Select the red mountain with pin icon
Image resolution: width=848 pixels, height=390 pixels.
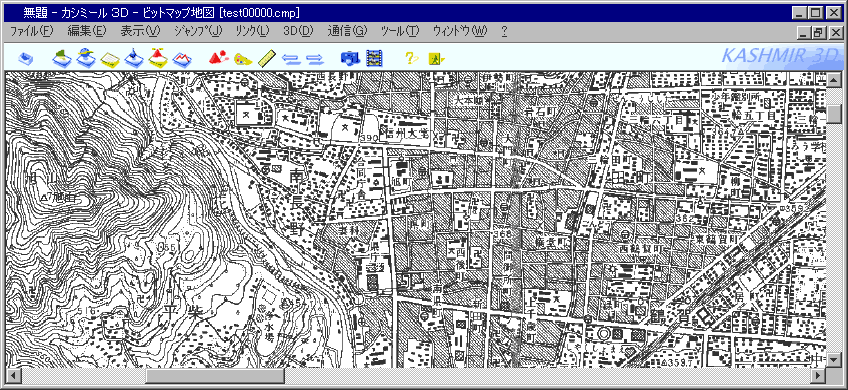(x=218, y=58)
